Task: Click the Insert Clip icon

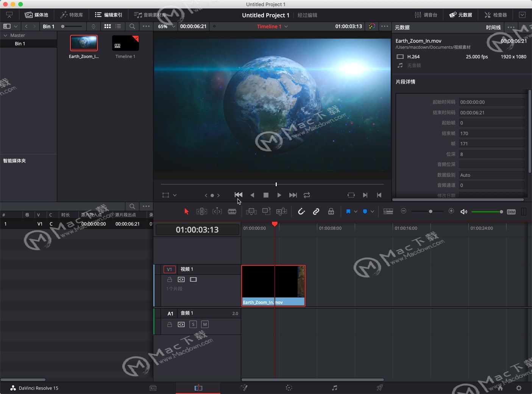Action: (251, 212)
